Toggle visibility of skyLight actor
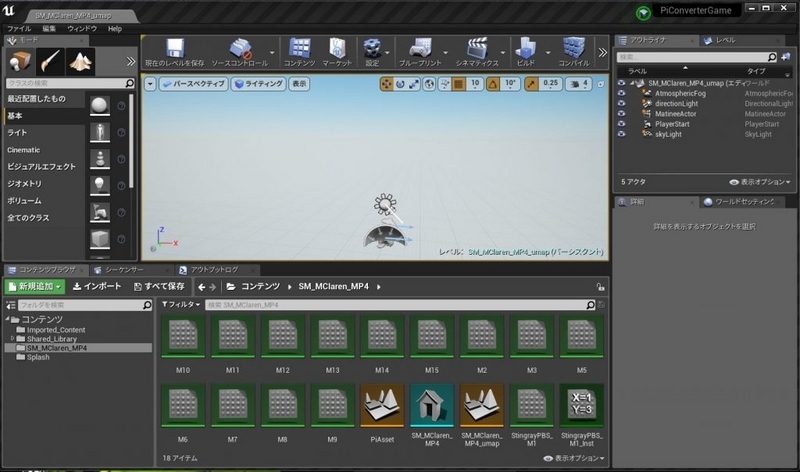Screen dimensions: 800x472 click(x=621, y=134)
